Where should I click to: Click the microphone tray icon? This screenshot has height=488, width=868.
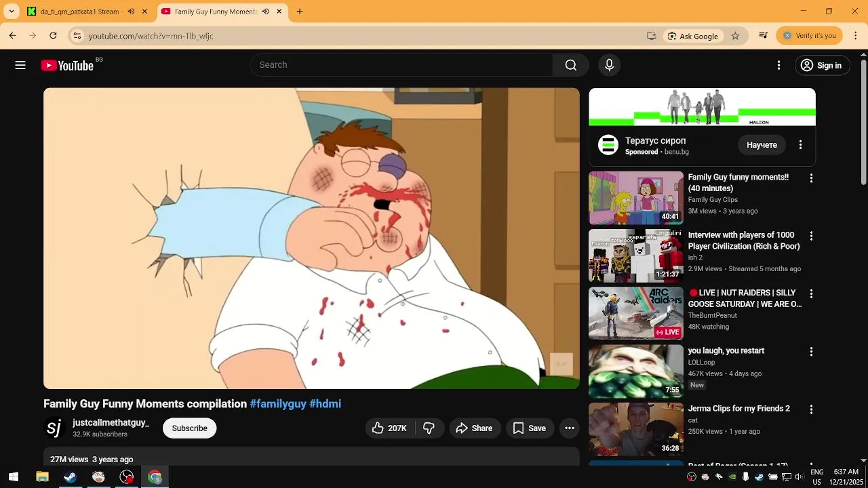pyautogui.click(x=746, y=477)
